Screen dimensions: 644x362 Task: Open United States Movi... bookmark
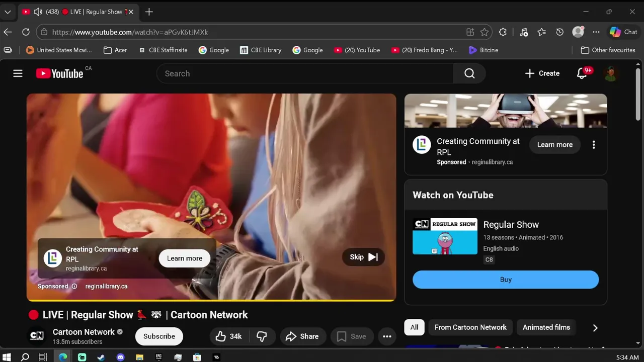tap(59, 50)
